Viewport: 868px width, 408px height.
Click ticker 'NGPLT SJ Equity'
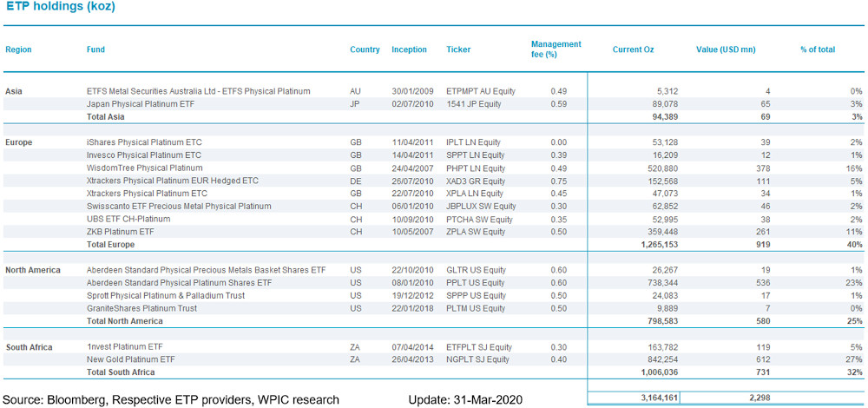click(478, 360)
